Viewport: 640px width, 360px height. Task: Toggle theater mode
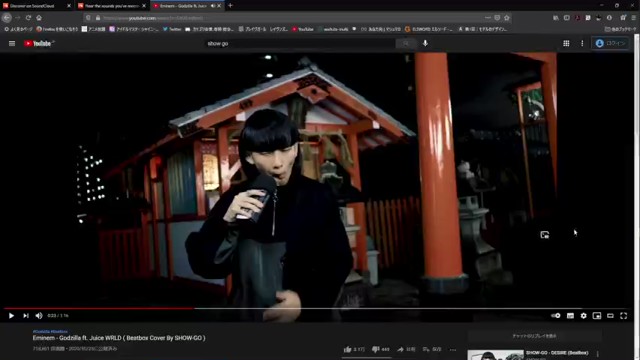coord(610,316)
